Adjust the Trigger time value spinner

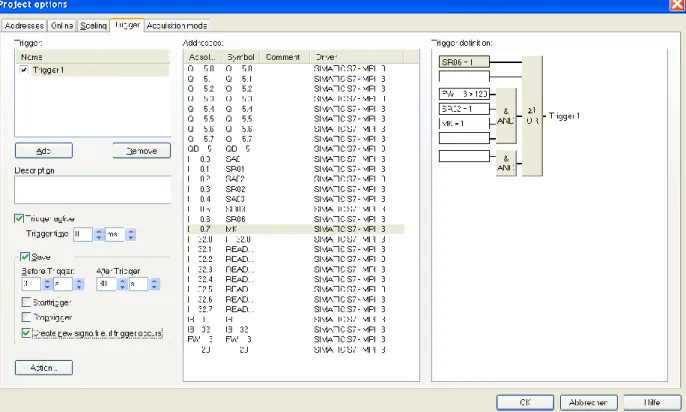[99, 234]
